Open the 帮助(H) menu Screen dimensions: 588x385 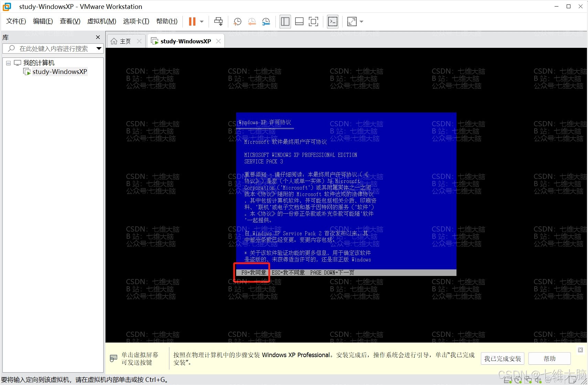tap(167, 21)
